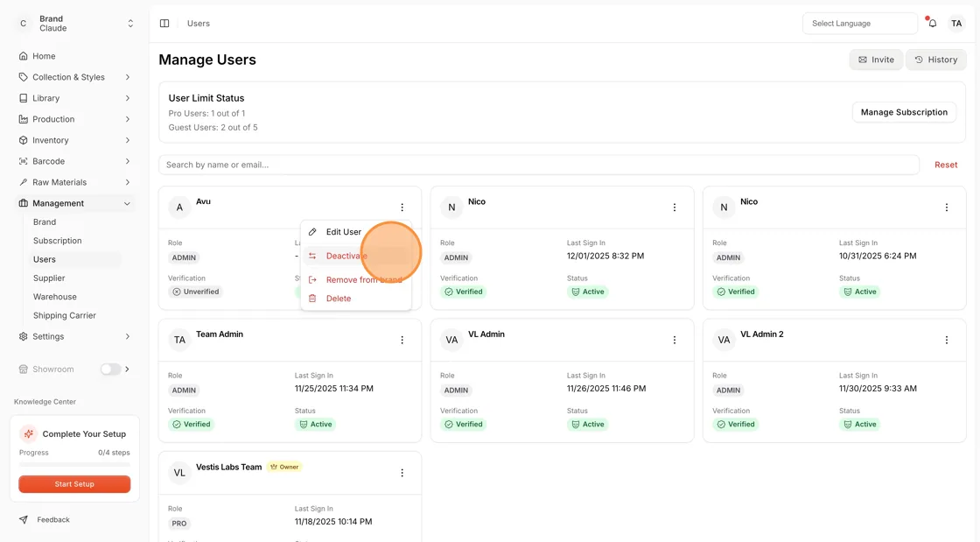Viewport: 980px width, 542px height.
Task: Open options menu for Vestis Labs Team
Action: [x=402, y=473]
